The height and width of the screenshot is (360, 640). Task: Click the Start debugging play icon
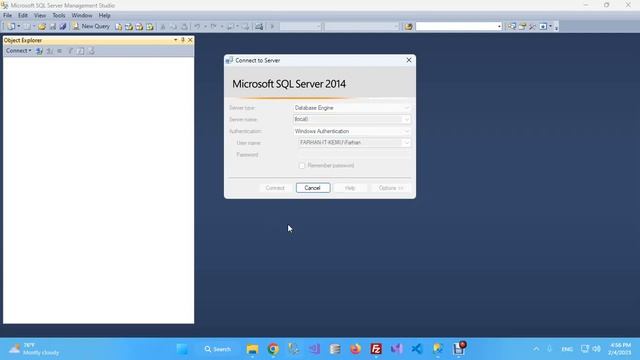tap(272, 27)
